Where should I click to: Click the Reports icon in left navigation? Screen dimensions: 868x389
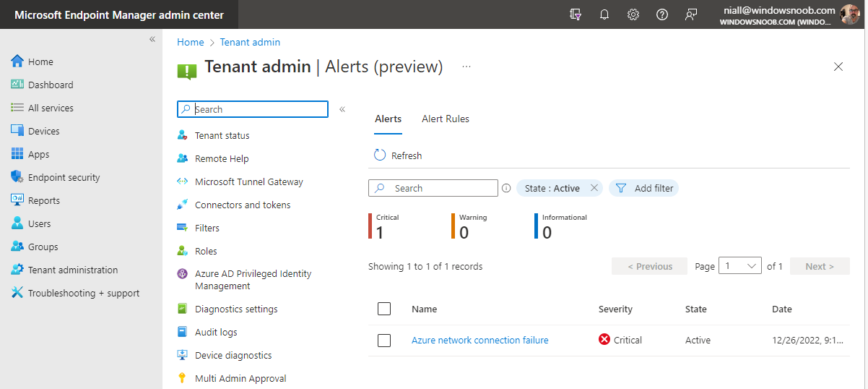17,200
